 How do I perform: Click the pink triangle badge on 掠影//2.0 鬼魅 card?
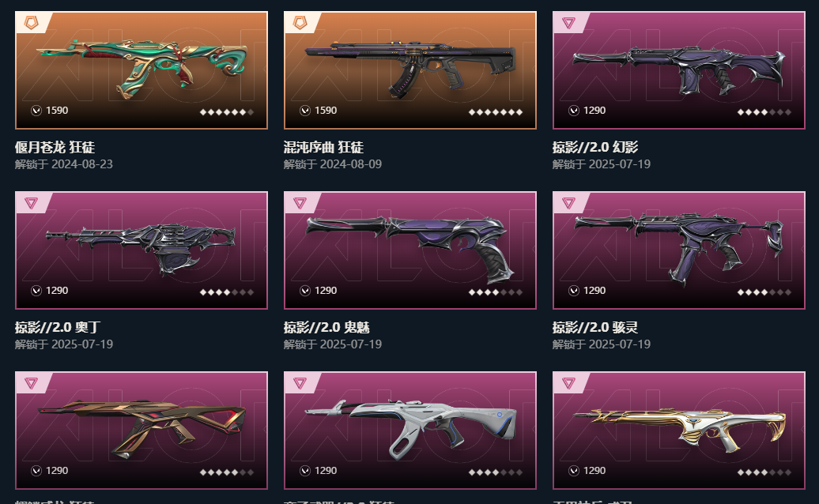pyautogui.click(x=300, y=203)
